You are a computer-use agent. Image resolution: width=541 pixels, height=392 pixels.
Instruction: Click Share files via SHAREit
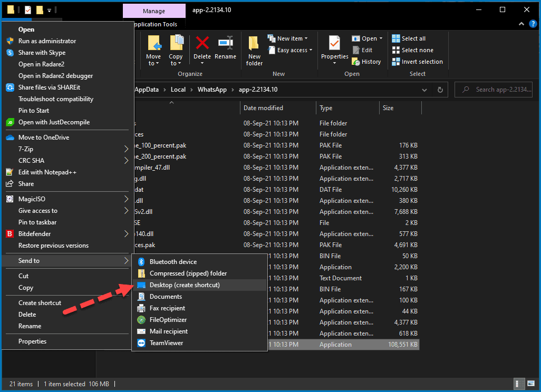tap(67, 87)
